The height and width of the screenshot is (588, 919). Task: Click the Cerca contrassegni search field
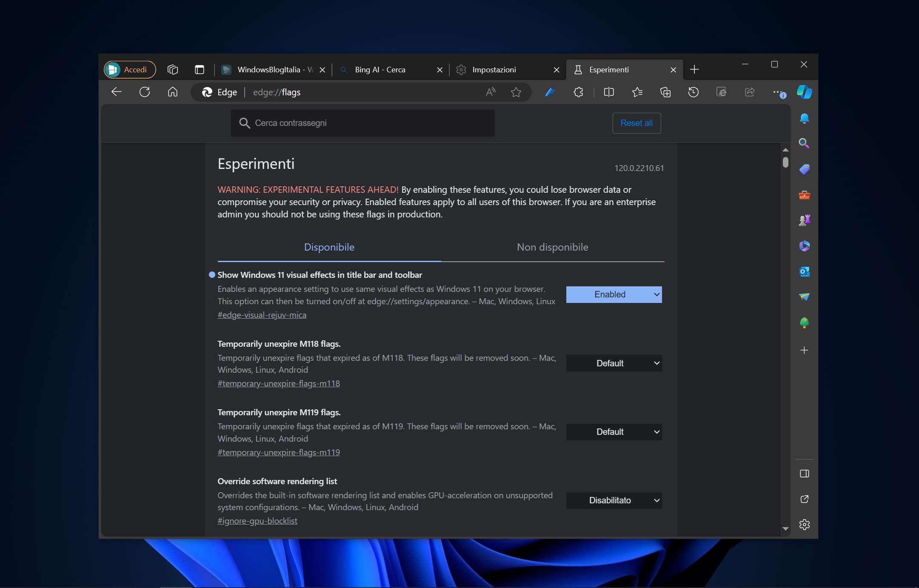(362, 123)
